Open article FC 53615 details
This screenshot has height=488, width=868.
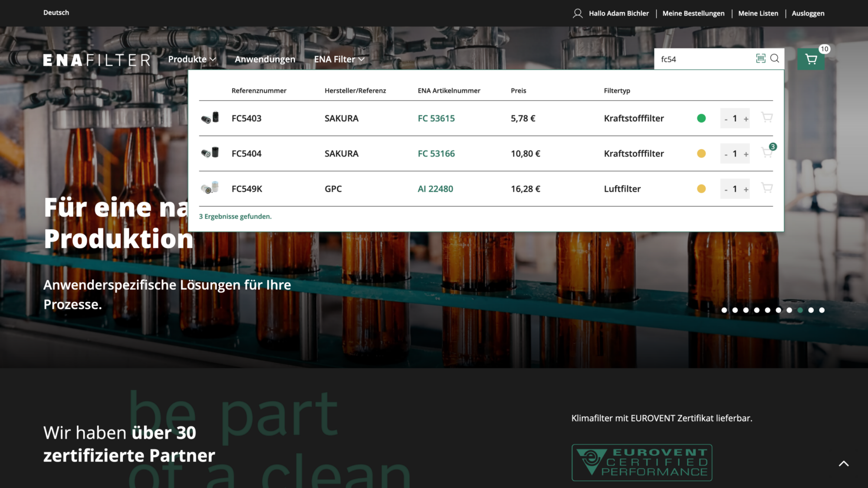pos(436,118)
